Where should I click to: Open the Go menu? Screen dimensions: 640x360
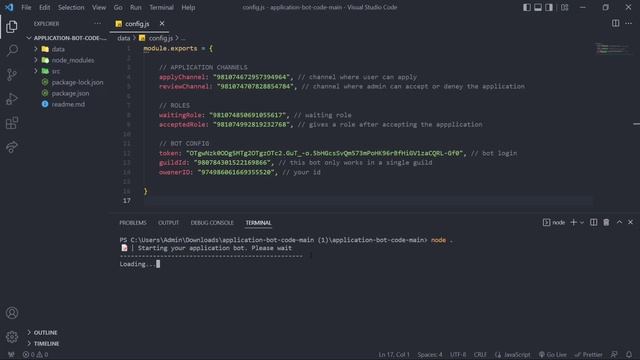point(118,7)
